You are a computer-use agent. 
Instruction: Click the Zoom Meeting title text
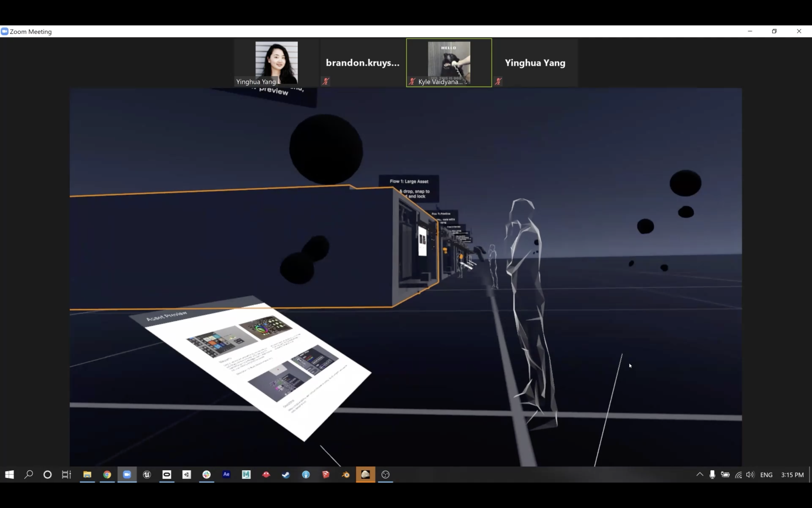point(31,32)
